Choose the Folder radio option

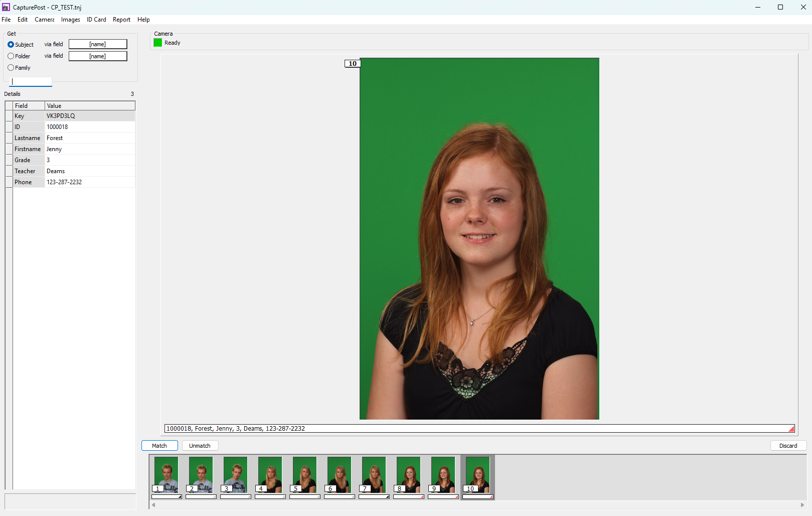coord(11,56)
